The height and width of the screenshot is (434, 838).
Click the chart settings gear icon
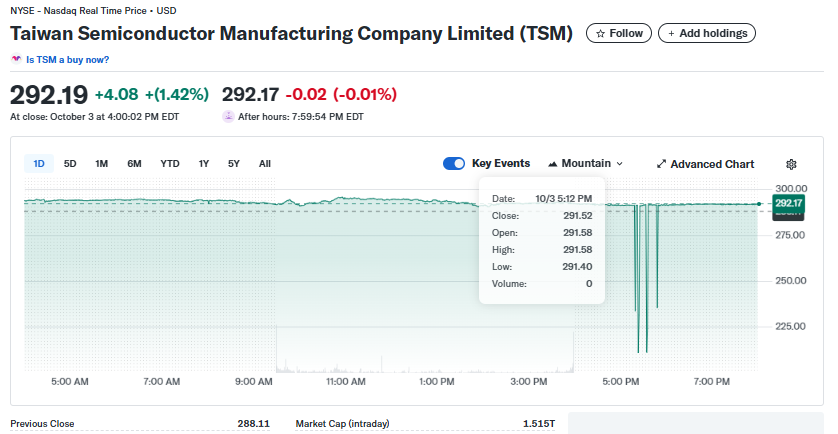791,164
